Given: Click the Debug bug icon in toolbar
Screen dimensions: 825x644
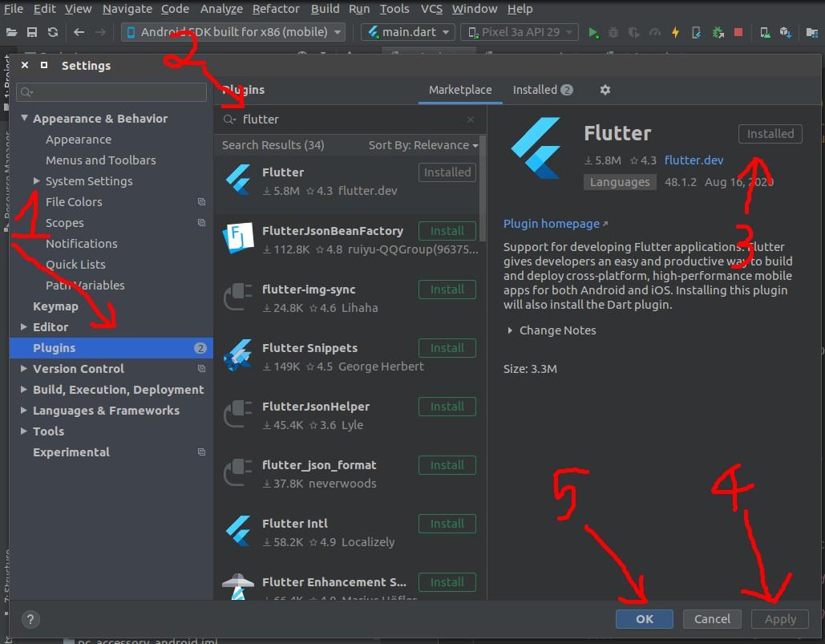Looking at the screenshot, I should pos(613,33).
